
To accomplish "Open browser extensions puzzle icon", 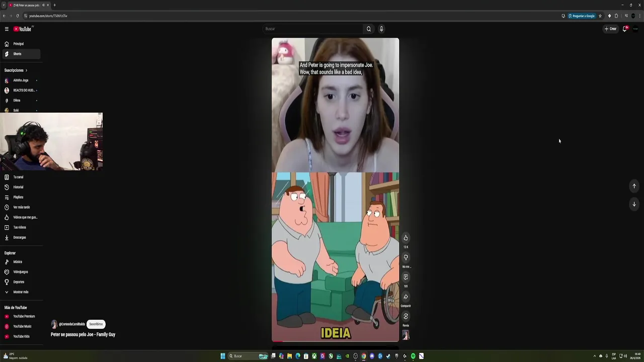I will pos(616,16).
